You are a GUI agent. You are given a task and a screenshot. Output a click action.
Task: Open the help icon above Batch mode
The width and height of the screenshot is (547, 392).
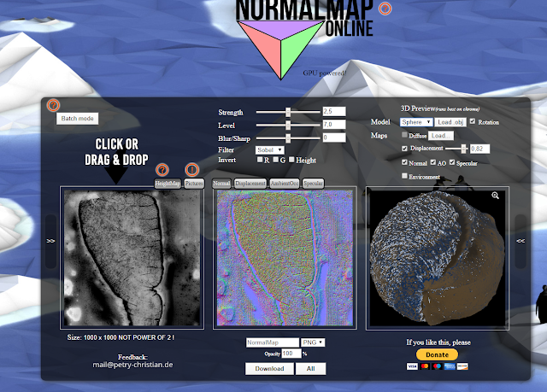53,105
